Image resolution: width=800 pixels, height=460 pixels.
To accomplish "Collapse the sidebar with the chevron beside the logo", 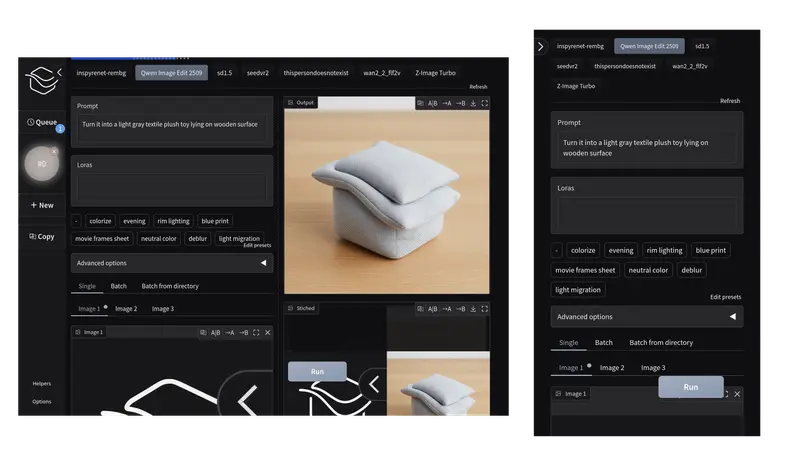I will click(x=60, y=72).
